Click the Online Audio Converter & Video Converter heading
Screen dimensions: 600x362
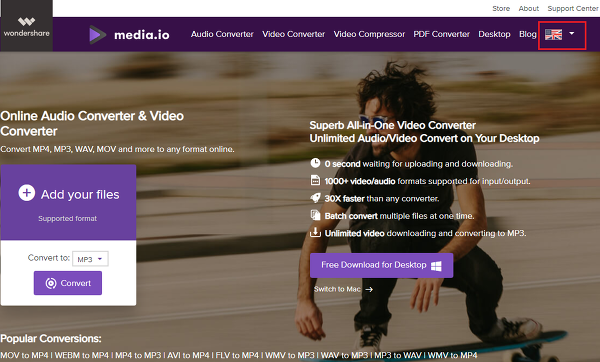tap(92, 123)
